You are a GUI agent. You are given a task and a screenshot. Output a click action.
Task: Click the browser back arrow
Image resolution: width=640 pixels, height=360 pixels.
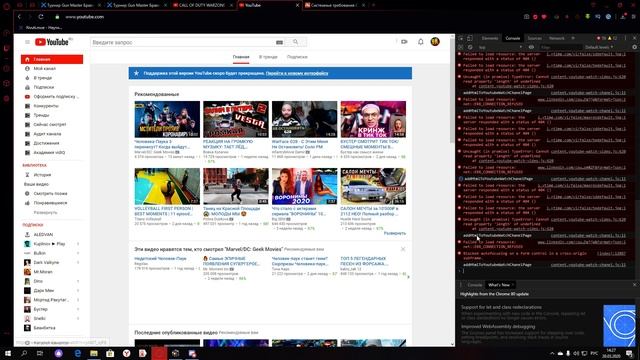coord(19,17)
